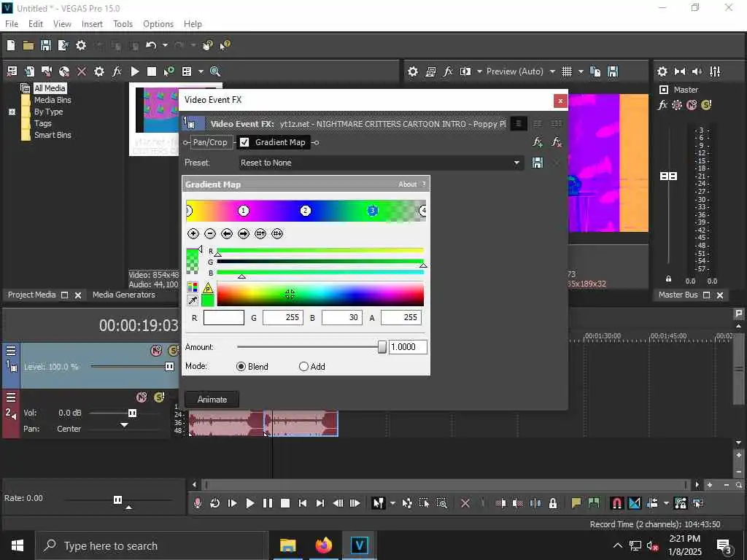The height and width of the screenshot is (560, 747).
Task: Click the Stop button in transport bar
Action: [x=285, y=503]
